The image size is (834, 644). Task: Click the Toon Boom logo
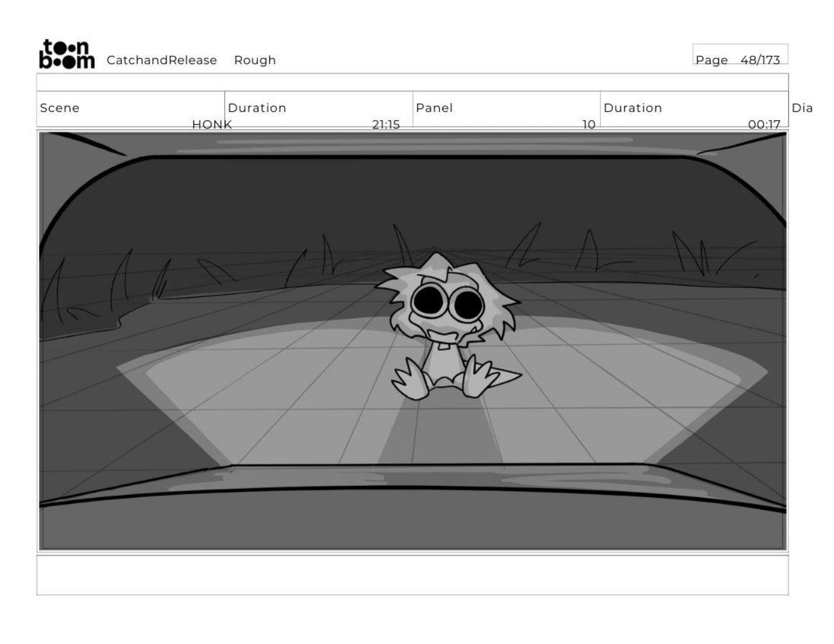(67, 54)
